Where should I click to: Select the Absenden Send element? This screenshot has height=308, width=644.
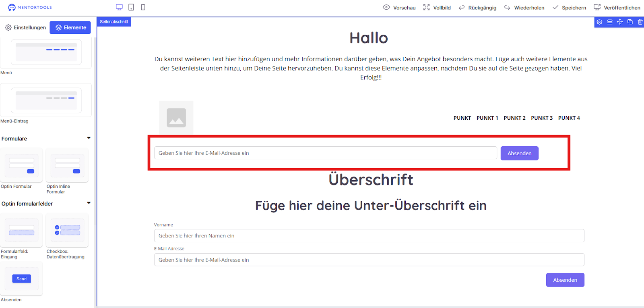point(22,279)
